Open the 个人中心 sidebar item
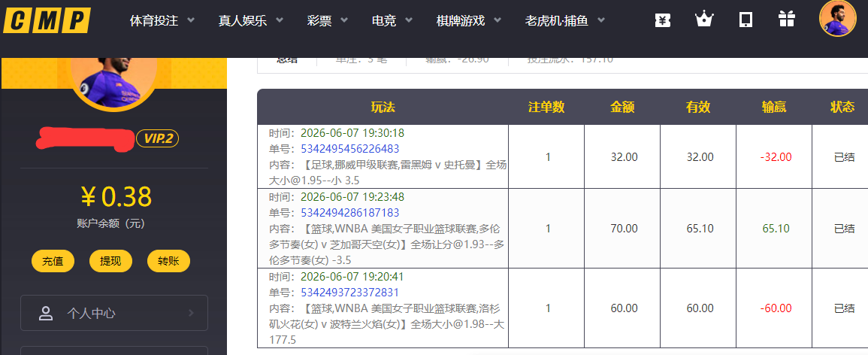The width and height of the screenshot is (868, 355). pyautogui.click(x=114, y=313)
